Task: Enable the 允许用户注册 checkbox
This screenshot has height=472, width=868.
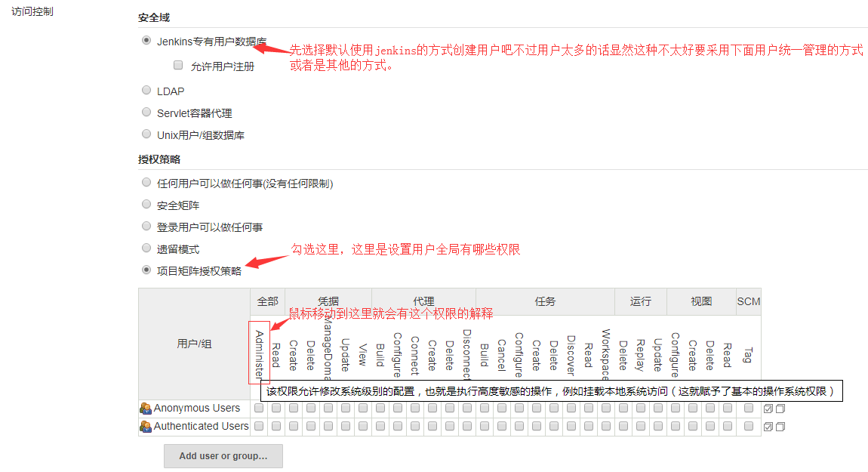Action: coord(179,66)
